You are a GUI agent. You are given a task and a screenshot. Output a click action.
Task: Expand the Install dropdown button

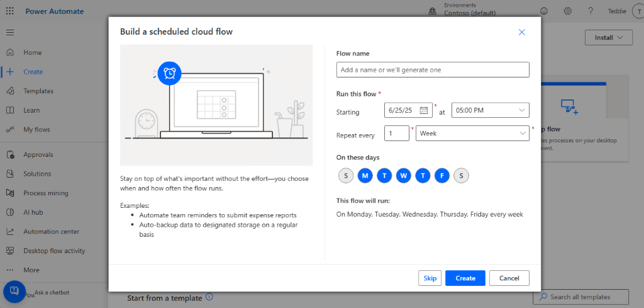pyautogui.click(x=609, y=37)
